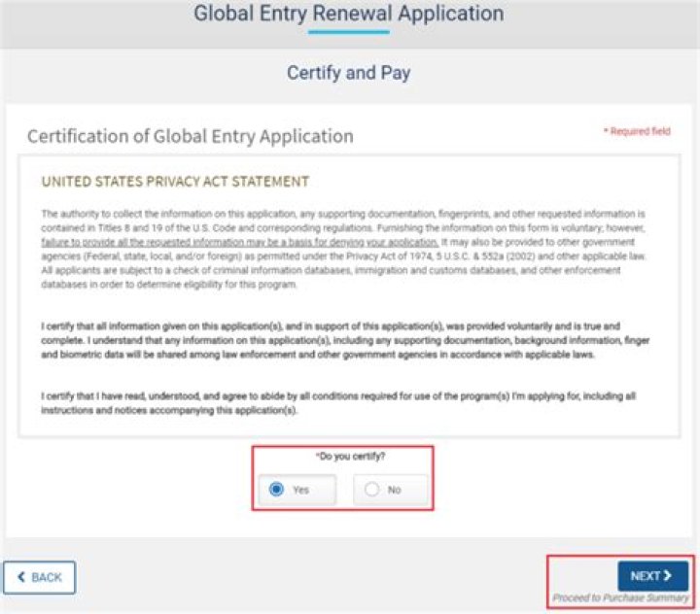This screenshot has height=614, width=700.
Task: Click the Certify and Pay step heading
Action: [348, 73]
